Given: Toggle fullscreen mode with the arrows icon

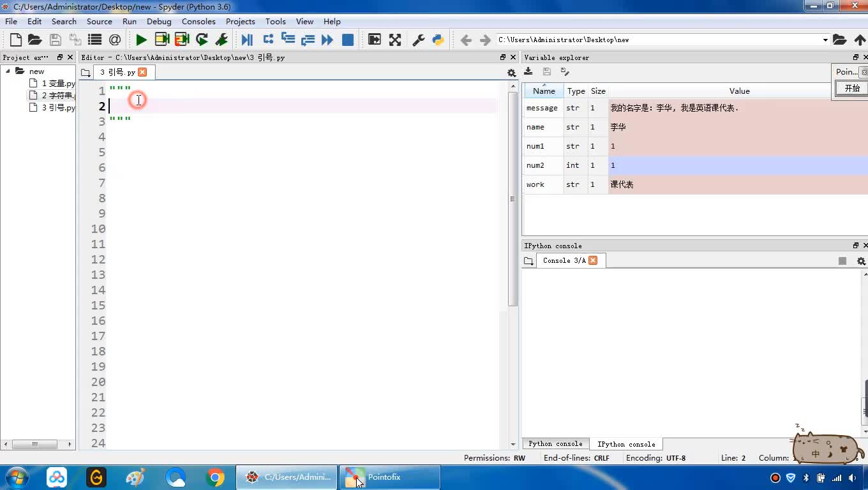Looking at the screenshot, I should tap(395, 40).
